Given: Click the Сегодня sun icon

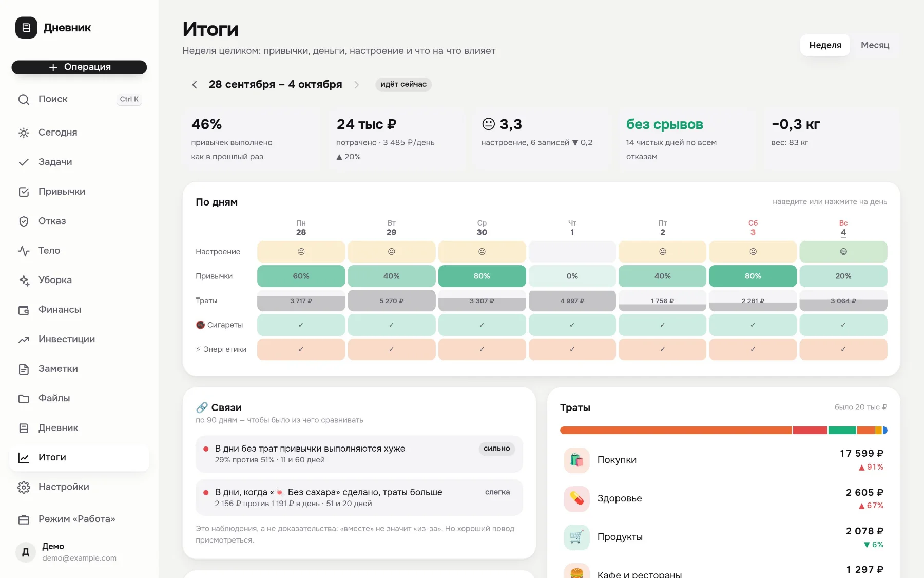Looking at the screenshot, I should point(24,133).
